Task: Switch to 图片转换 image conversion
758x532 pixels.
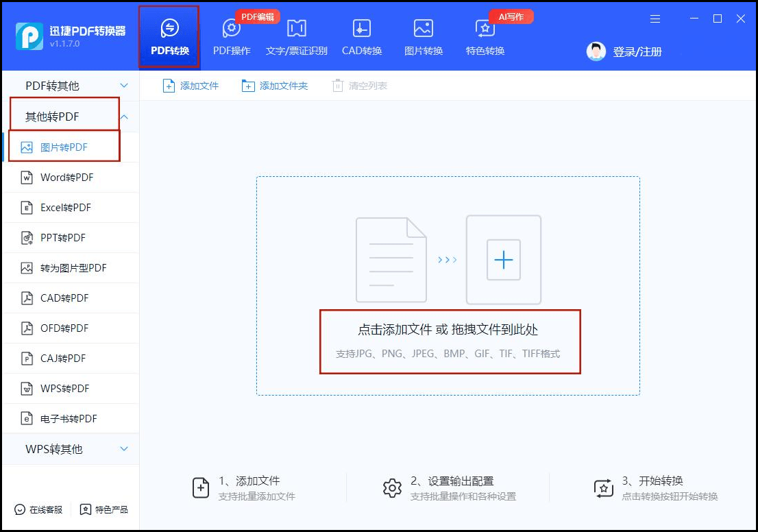Action: [x=423, y=30]
